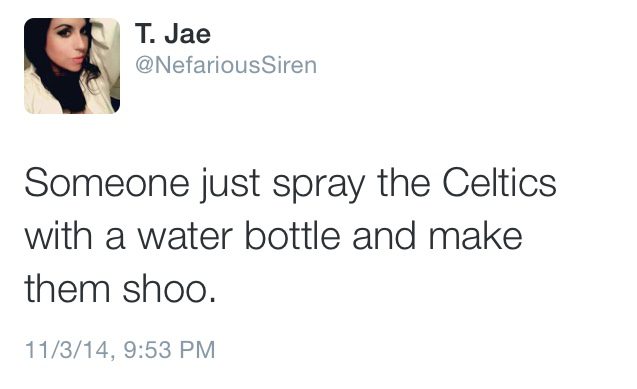
Task: Click the word bottle in the tweet
Action: coord(293,235)
